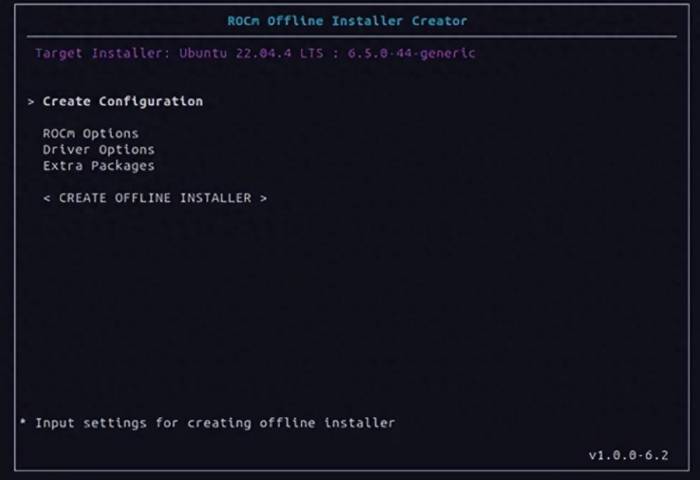Click the help text about input settings

pyautogui.click(x=215, y=423)
